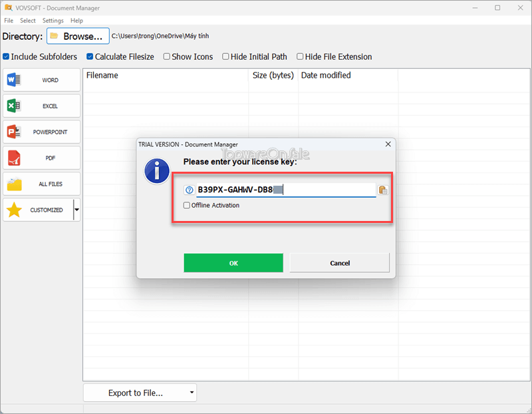Confirm license with green OK button
Screen dimensions: 532x414
[x=233, y=263]
